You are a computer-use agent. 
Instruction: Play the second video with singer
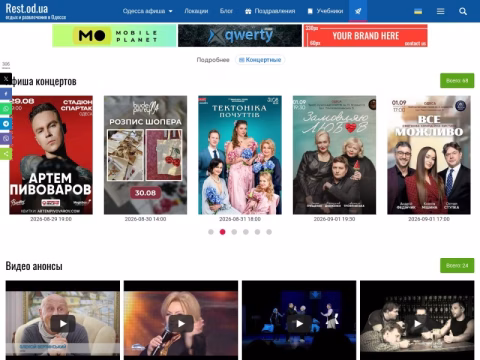[181, 323]
